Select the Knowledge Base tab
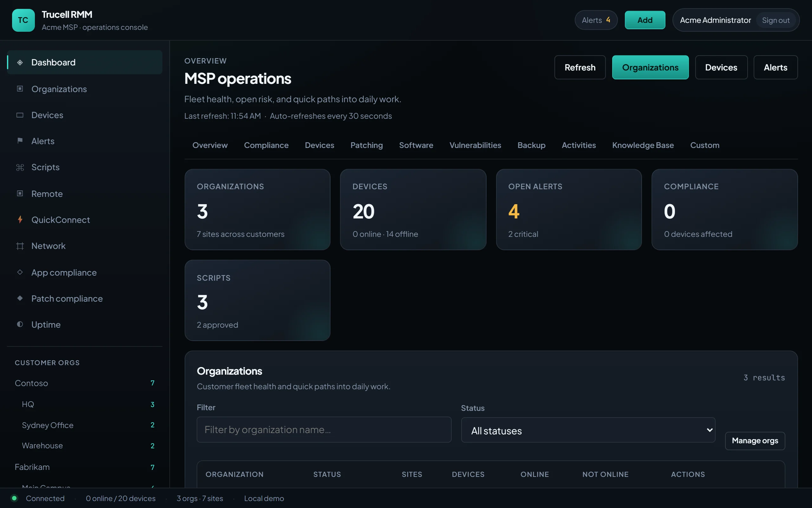This screenshot has height=508, width=812. click(x=643, y=145)
